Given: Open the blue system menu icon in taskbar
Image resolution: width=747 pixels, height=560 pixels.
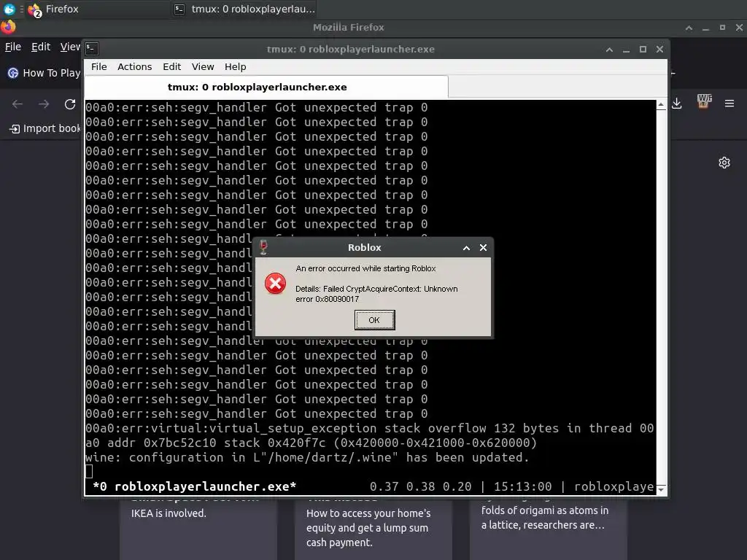Looking at the screenshot, I should click(9, 9).
